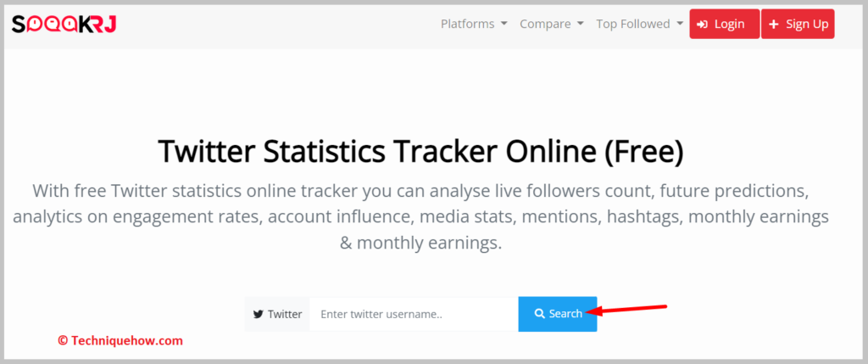Image resolution: width=868 pixels, height=364 pixels.
Task: Click the red Login button
Action: [724, 24]
